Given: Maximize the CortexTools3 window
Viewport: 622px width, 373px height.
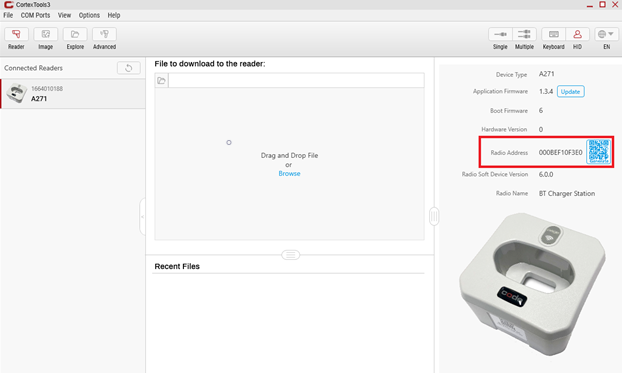Looking at the screenshot, I should click(x=602, y=4).
